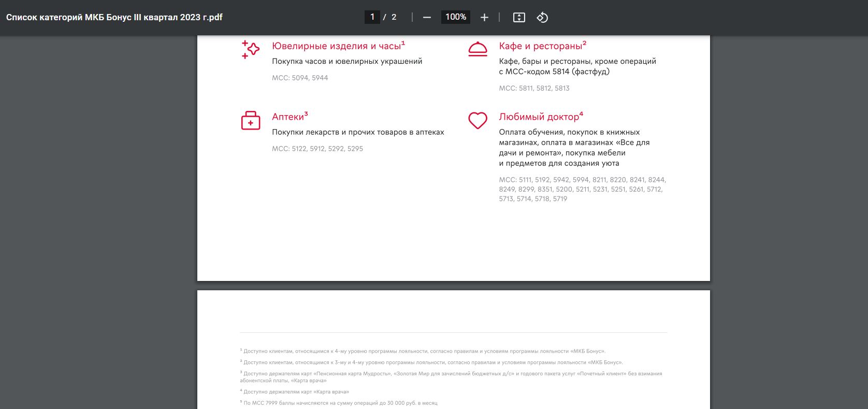Screen dimensions: 868x409
Task: Click footnote 4 about Карта врача holders
Action: [294, 392]
